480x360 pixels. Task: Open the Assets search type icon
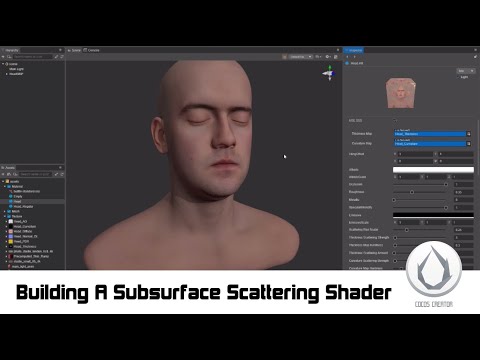click(x=15, y=174)
